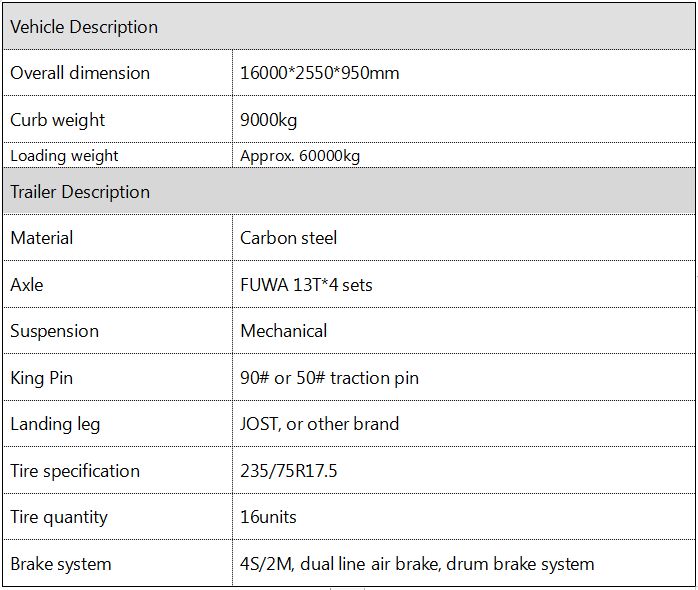This screenshot has height=590, width=698.
Task: Click the 90# or 50# traction pin text
Action: (329, 378)
